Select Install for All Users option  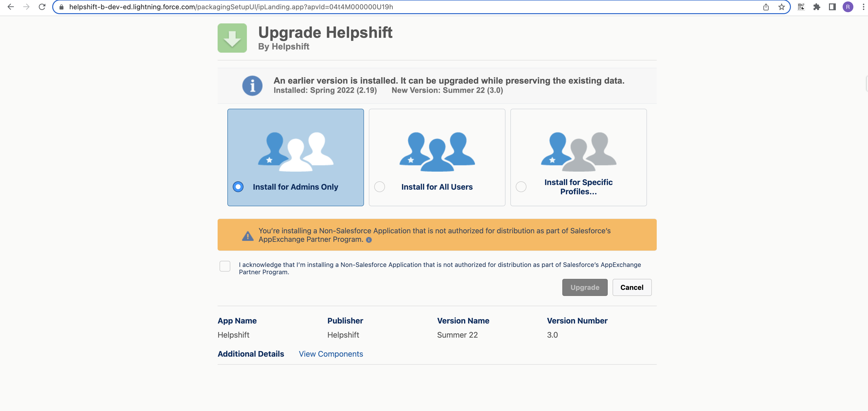[x=379, y=187]
